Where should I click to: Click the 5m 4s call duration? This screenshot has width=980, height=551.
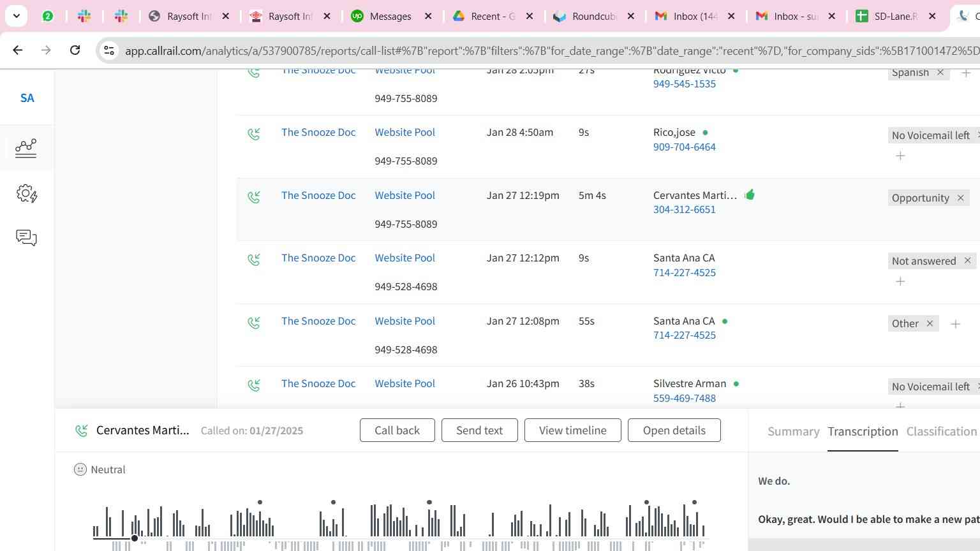[592, 195]
